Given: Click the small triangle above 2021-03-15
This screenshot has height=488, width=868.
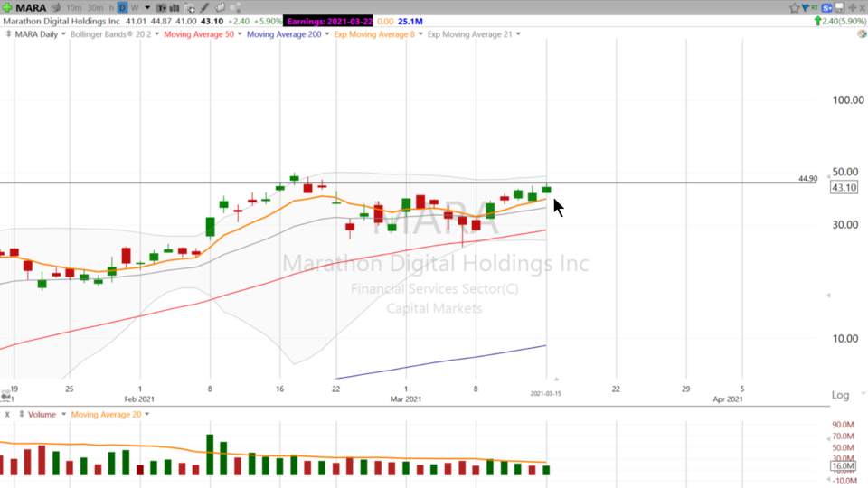Looking at the screenshot, I should pyautogui.click(x=556, y=380).
